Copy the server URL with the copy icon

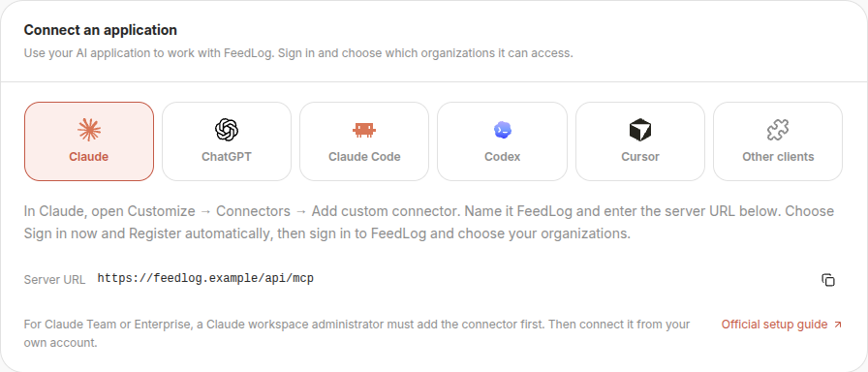tap(828, 280)
